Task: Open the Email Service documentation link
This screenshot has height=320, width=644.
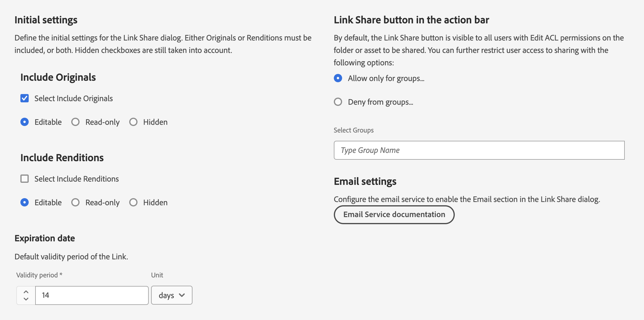Action: [394, 214]
